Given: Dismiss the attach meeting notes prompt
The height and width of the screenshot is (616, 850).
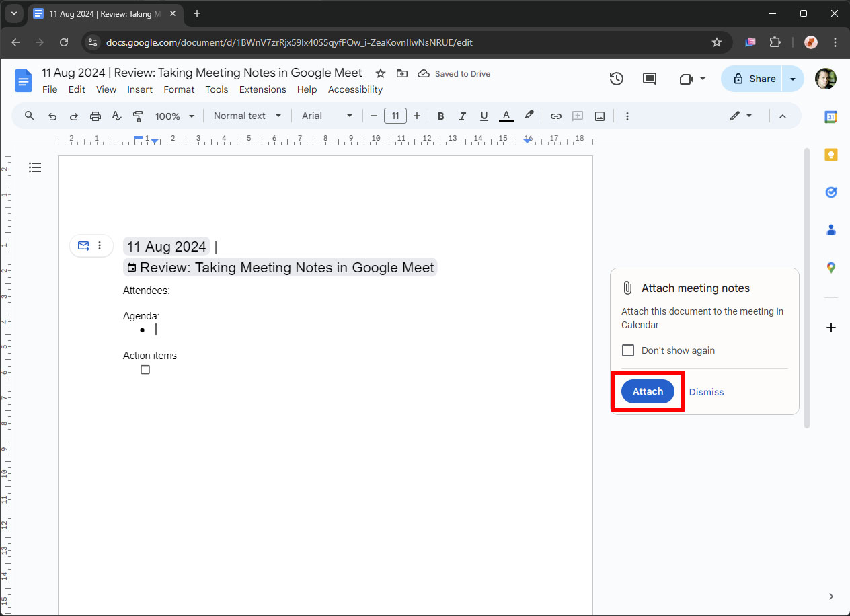Looking at the screenshot, I should [x=706, y=392].
